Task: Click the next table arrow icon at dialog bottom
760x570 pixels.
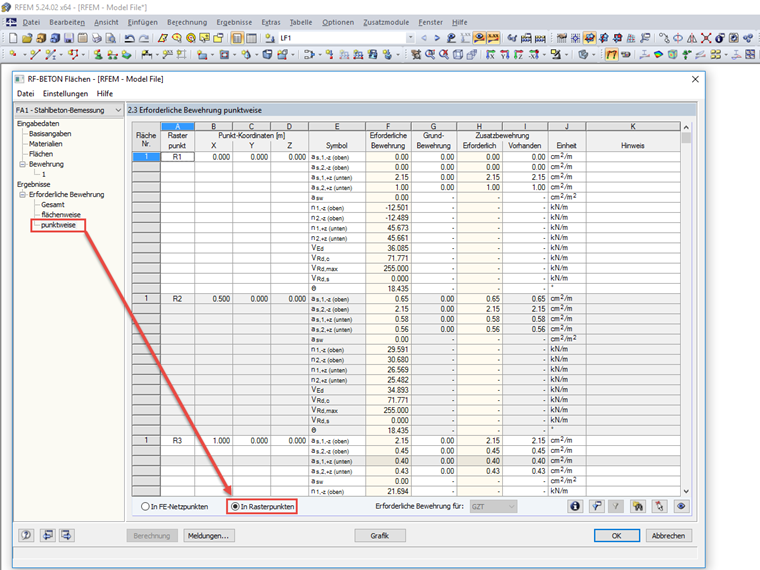Action: (66, 535)
